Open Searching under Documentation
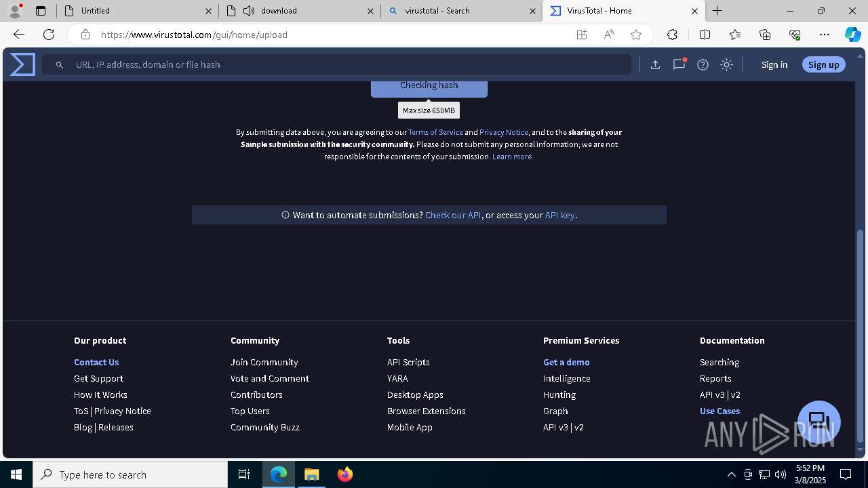Screen dimensions: 868x488 point(719,362)
